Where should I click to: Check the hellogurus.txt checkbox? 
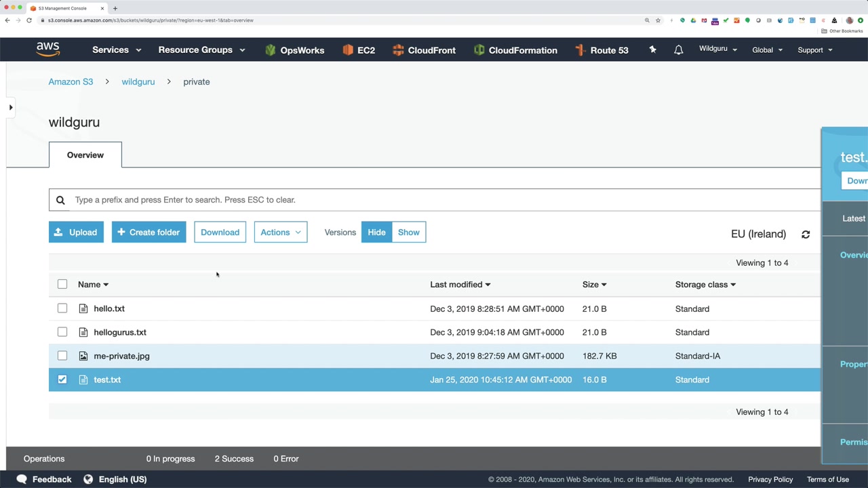(x=62, y=332)
